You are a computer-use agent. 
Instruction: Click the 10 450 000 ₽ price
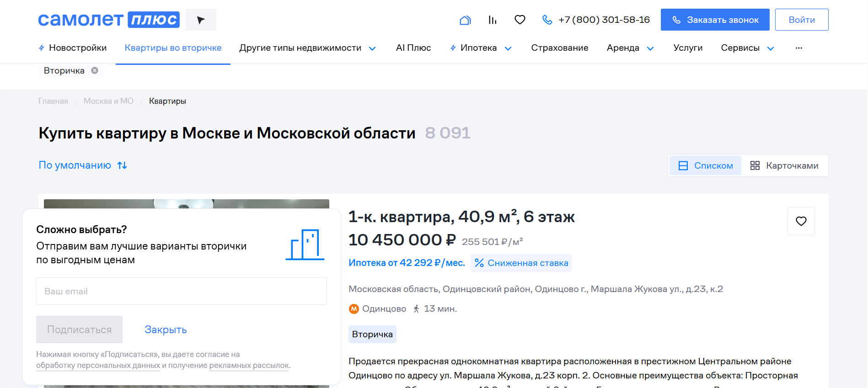click(x=402, y=240)
